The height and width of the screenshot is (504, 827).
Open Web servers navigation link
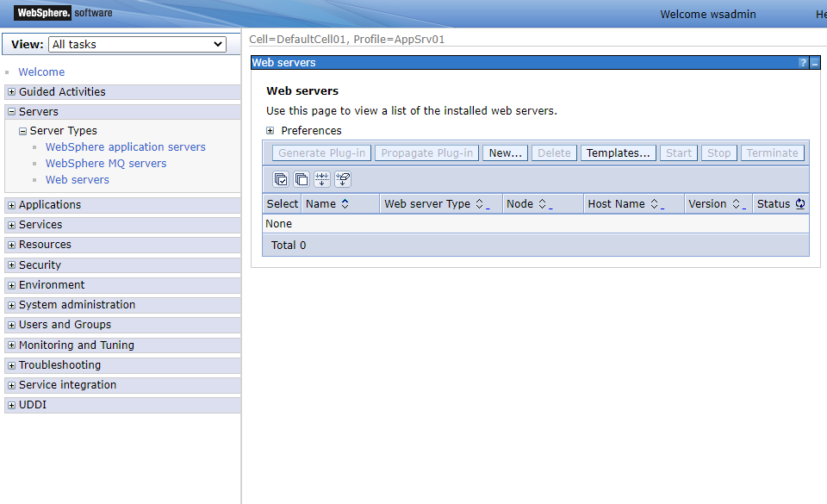point(78,180)
